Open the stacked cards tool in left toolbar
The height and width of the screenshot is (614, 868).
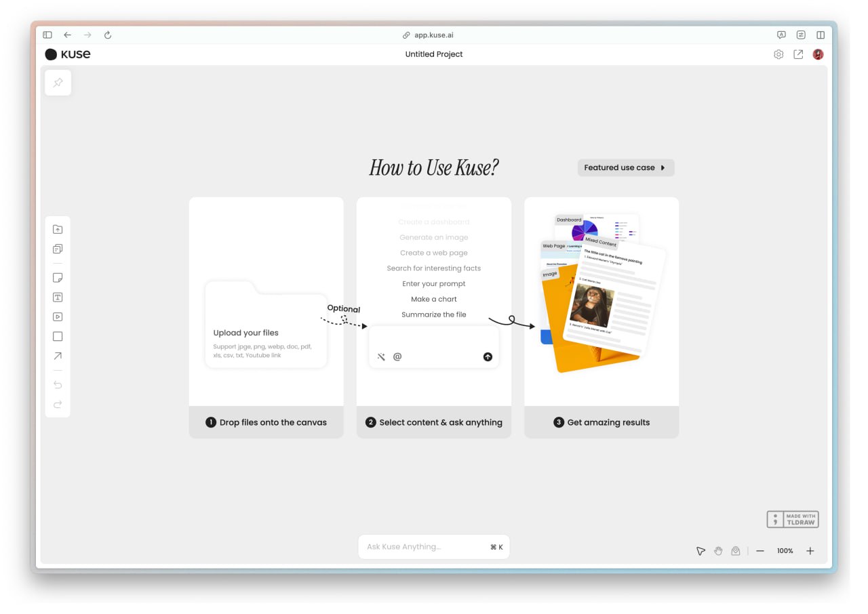[58, 249]
